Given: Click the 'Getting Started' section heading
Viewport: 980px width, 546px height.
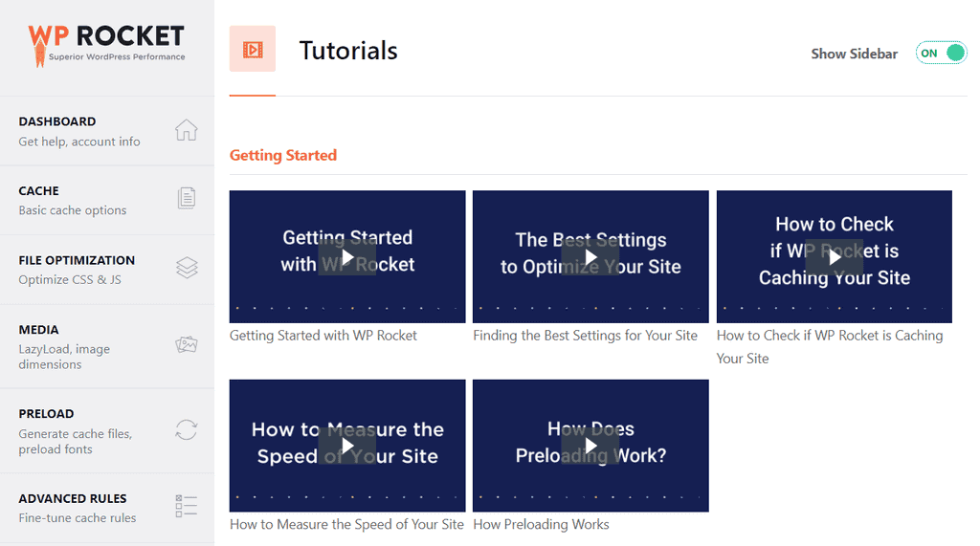Looking at the screenshot, I should tap(283, 155).
